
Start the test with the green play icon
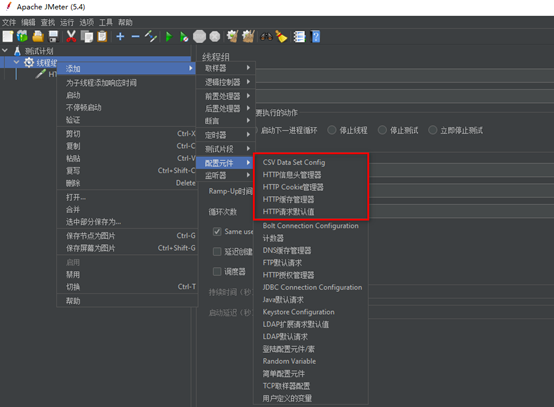(x=169, y=36)
